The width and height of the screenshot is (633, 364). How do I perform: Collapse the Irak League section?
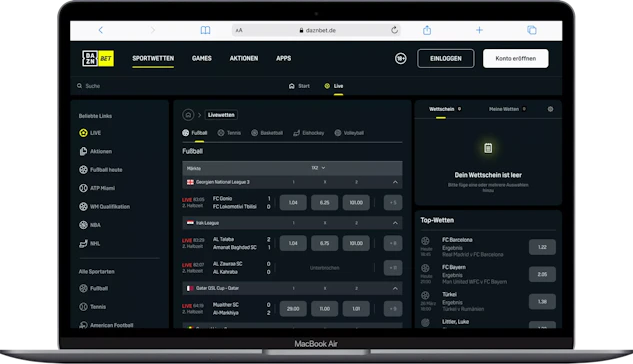click(395, 223)
